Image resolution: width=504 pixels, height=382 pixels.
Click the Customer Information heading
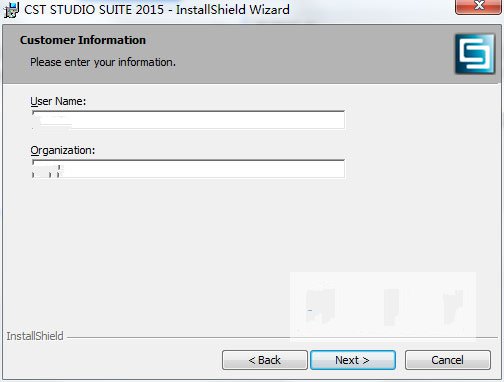tap(83, 40)
